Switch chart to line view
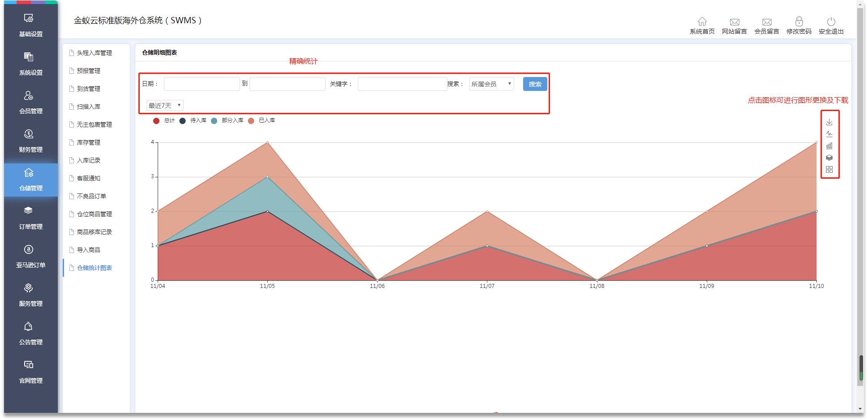The width and height of the screenshot is (868, 420). pos(829,134)
